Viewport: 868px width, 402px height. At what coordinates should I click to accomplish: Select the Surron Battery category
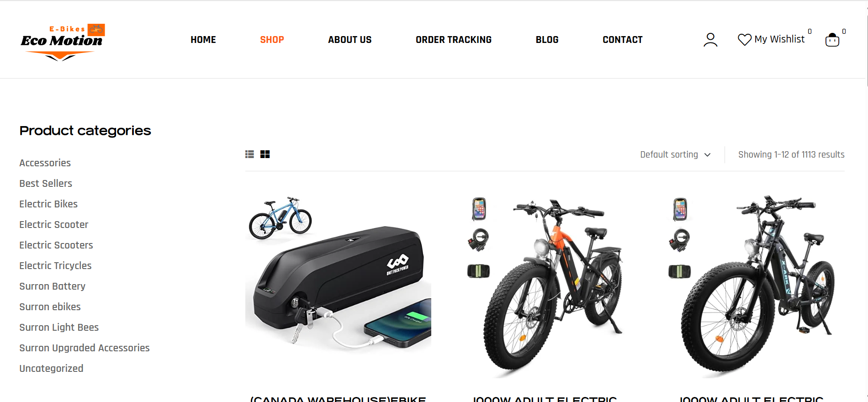pos(53,286)
